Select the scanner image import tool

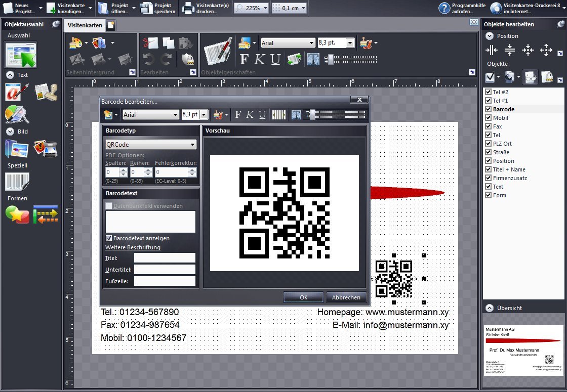pos(46,149)
